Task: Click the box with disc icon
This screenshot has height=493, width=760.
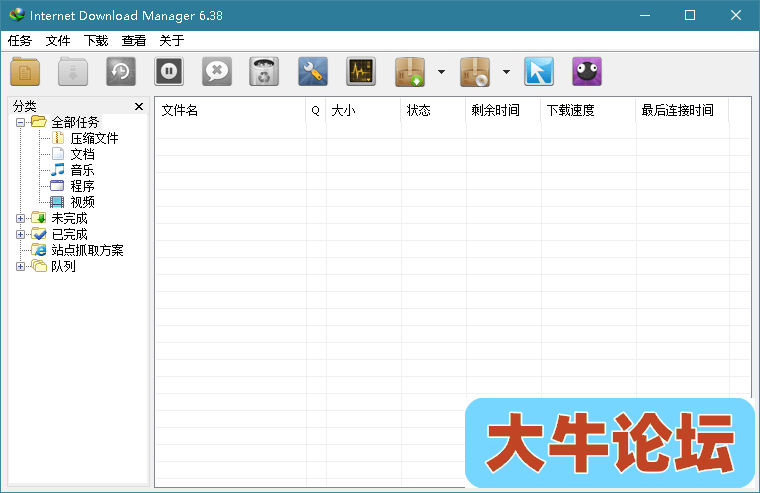Action: pos(475,72)
